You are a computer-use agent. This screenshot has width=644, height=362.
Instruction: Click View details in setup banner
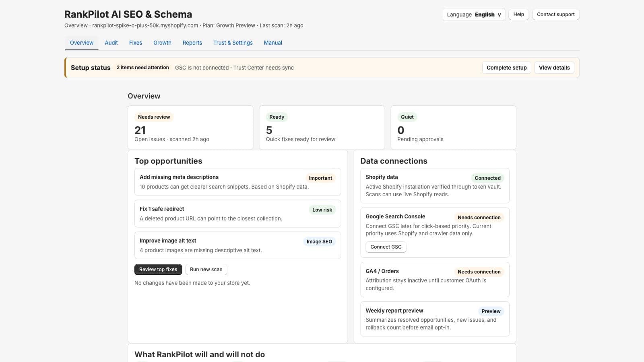point(554,68)
